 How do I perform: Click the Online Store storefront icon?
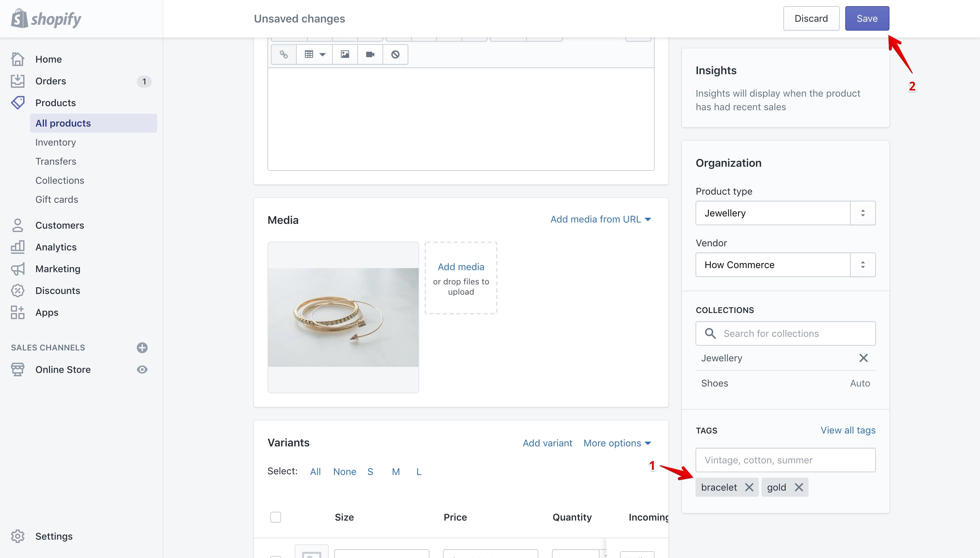(x=18, y=370)
